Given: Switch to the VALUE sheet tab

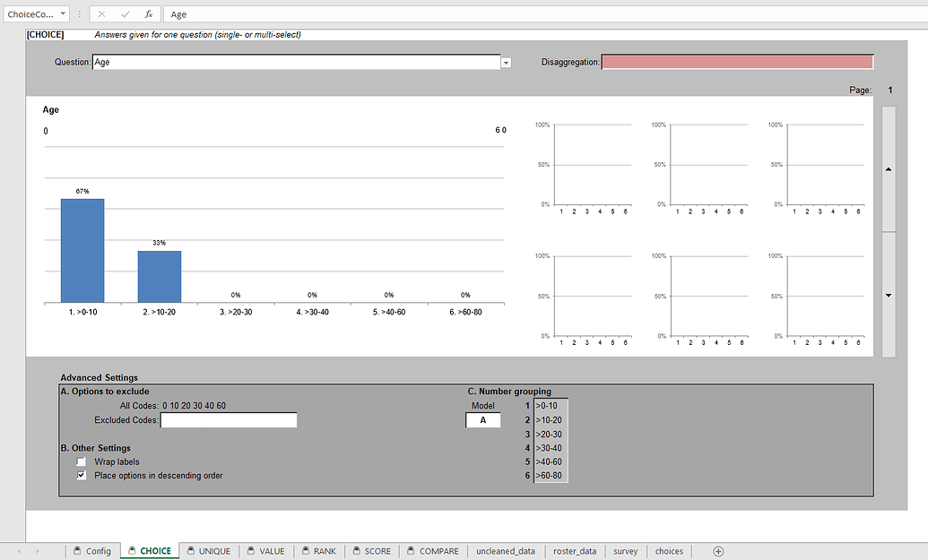Looking at the screenshot, I should click(270, 551).
